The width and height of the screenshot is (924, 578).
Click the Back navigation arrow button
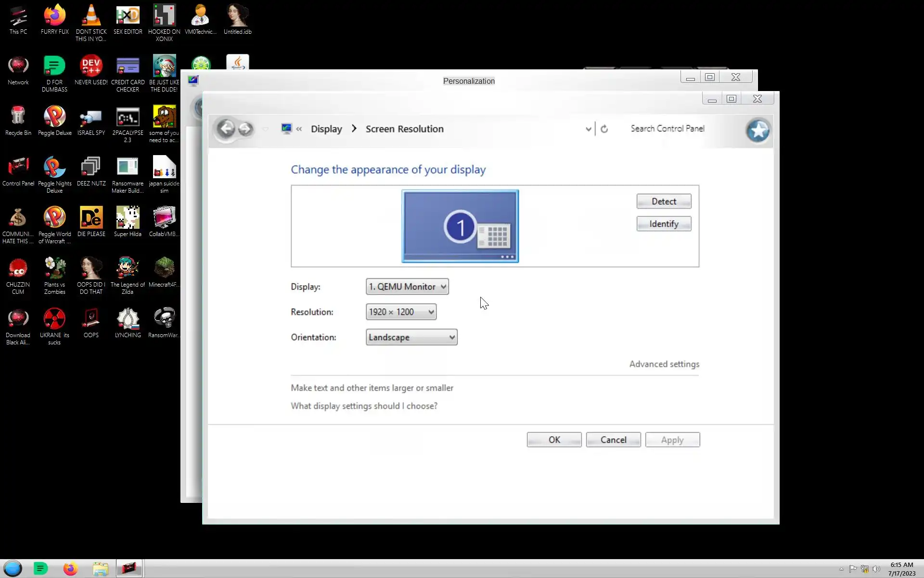pos(226,129)
